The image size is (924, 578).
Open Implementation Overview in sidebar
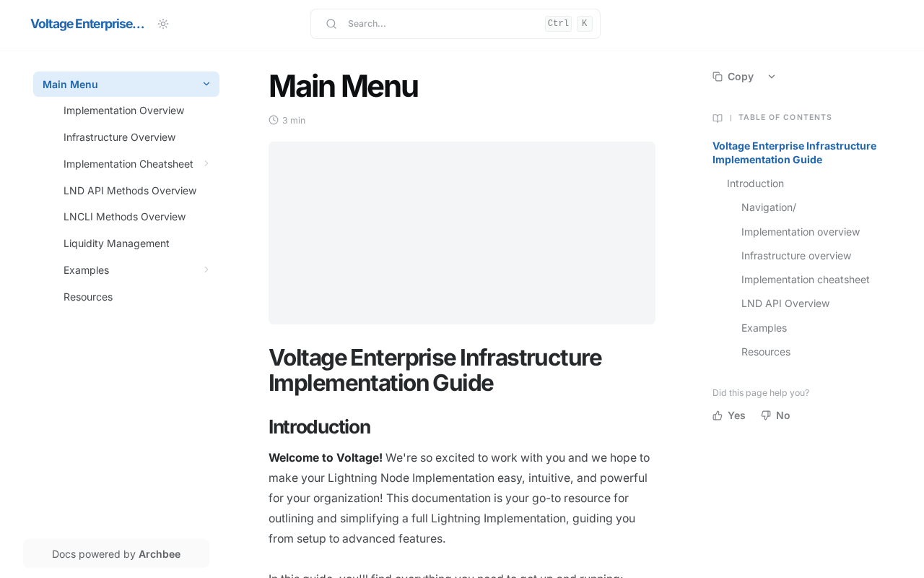pos(124,111)
